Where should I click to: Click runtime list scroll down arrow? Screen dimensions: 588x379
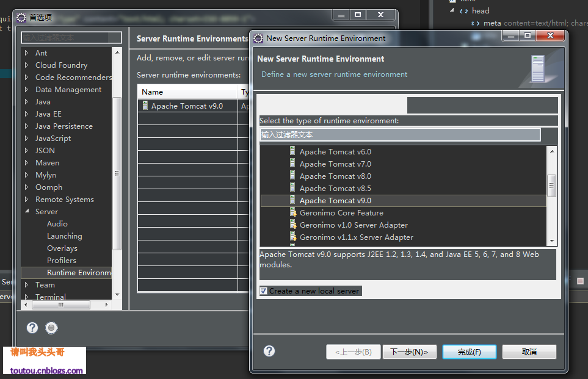coord(552,241)
